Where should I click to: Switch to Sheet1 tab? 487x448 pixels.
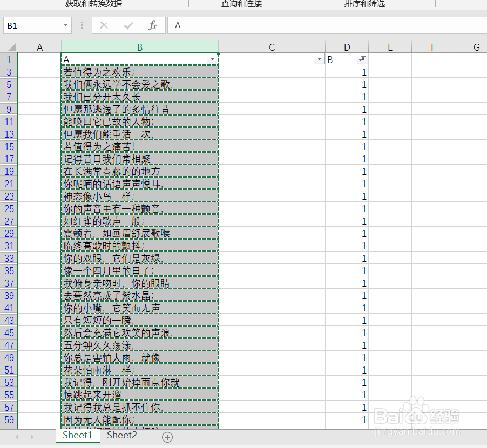tap(78, 435)
